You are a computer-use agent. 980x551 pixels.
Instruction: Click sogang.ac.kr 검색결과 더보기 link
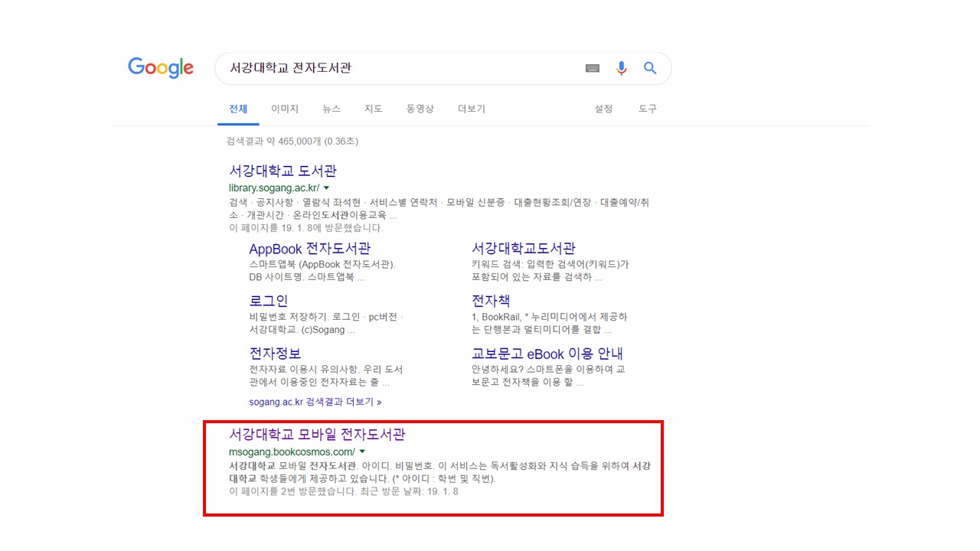(x=315, y=402)
